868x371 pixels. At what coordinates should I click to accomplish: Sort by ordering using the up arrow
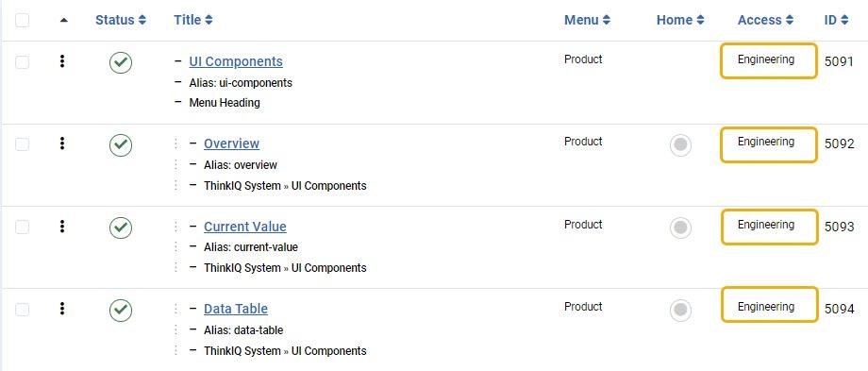[63, 21]
